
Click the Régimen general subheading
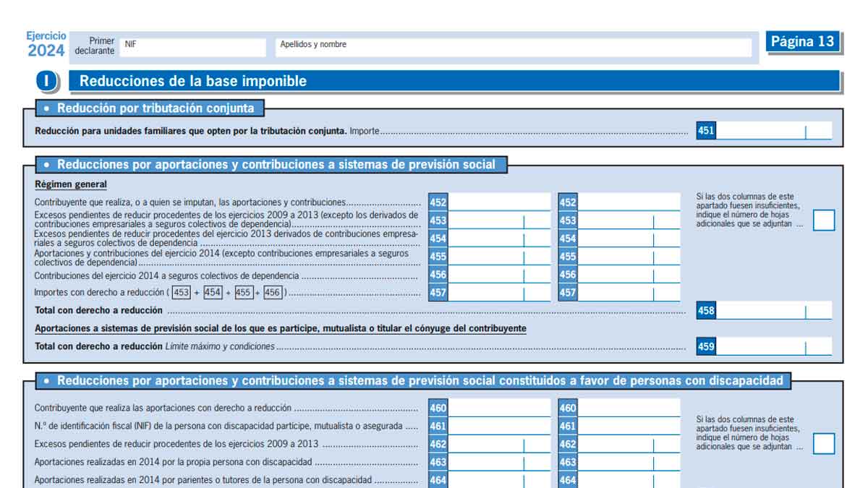click(71, 184)
